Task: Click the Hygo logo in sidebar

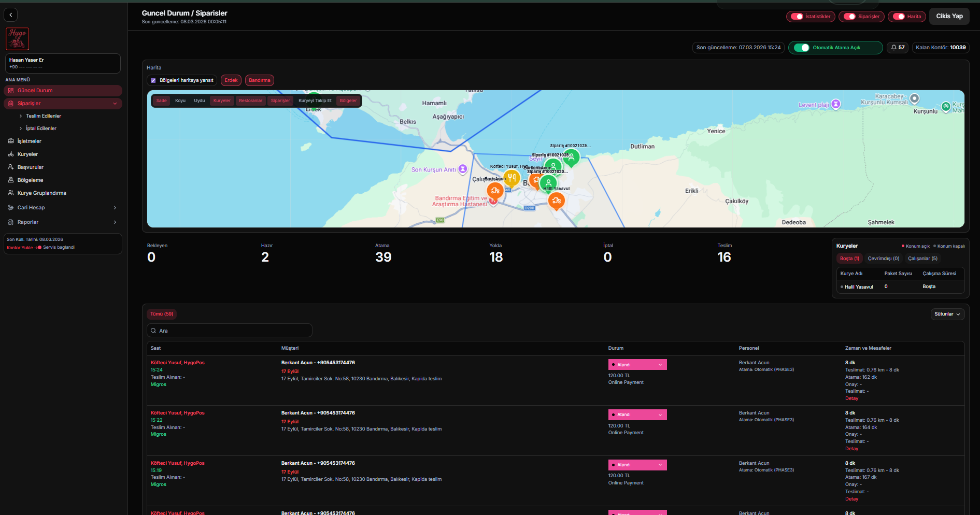Action: tap(17, 39)
